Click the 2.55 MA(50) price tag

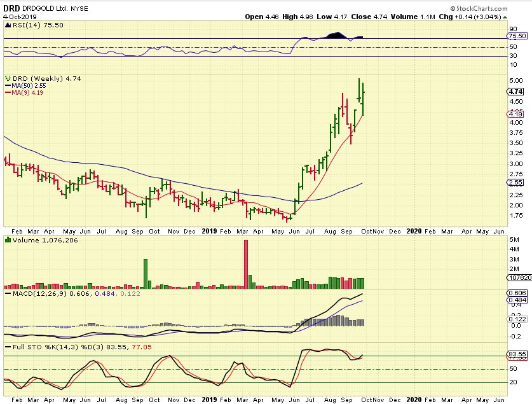tap(515, 182)
